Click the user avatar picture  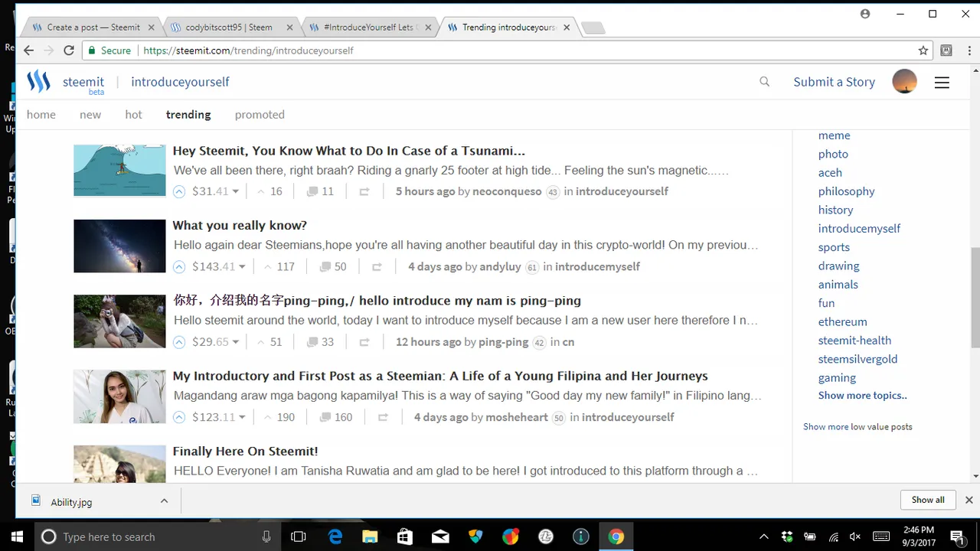(904, 81)
